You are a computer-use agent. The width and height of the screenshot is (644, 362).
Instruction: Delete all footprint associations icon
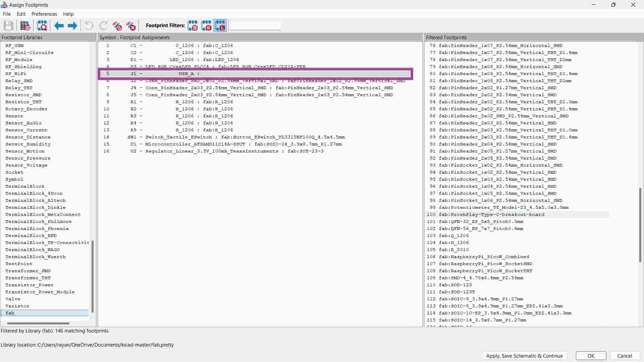131,25
